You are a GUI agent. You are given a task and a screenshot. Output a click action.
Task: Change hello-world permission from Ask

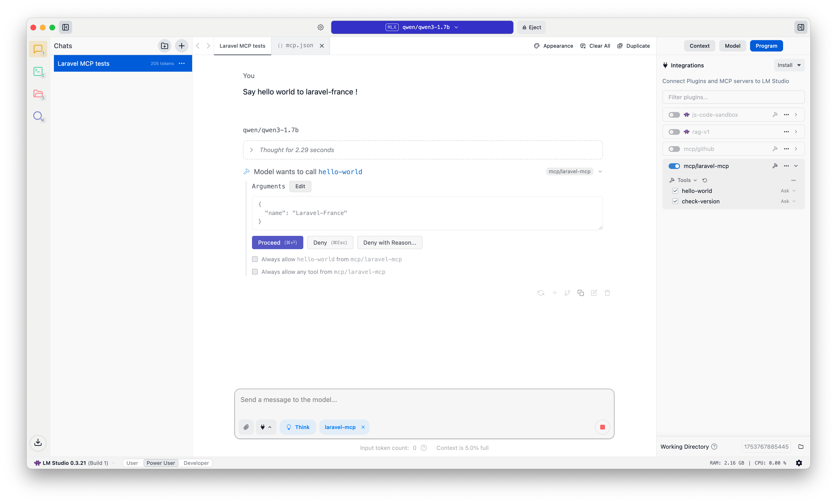(788, 191)
